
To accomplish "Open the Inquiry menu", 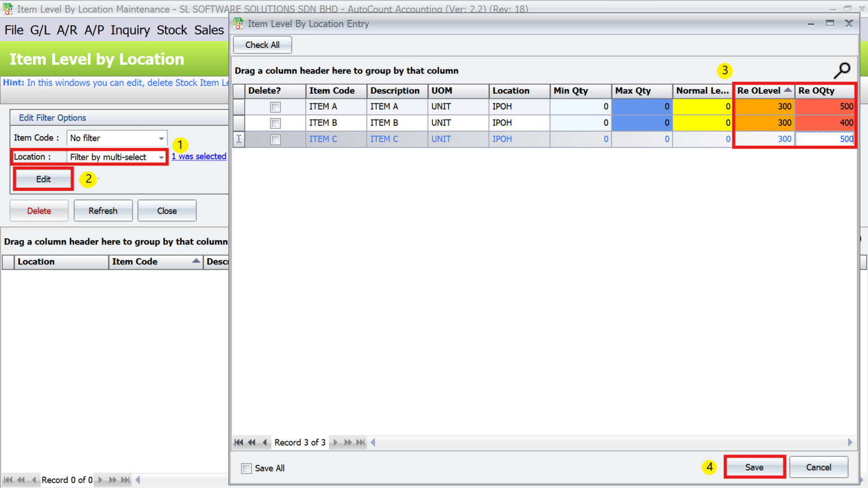I will (130, 30).
